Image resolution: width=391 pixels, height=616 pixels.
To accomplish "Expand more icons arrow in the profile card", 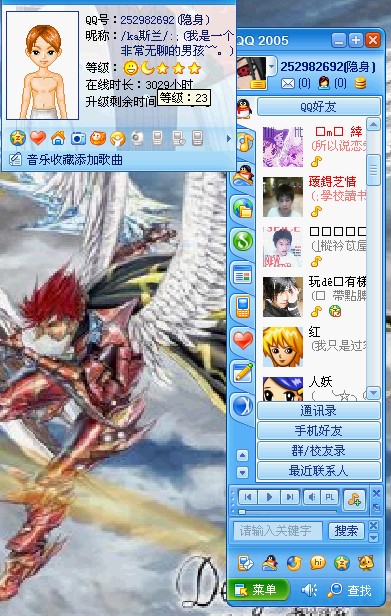I will (x=228, y=138).
